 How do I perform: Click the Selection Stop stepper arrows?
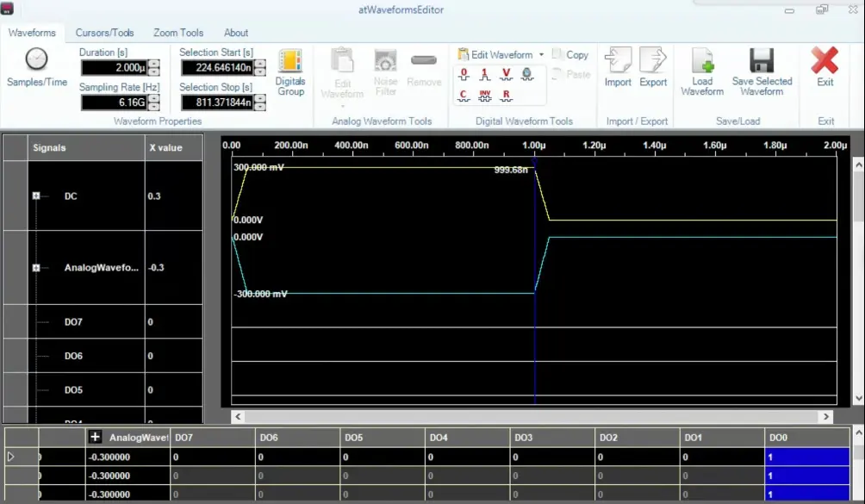pyautogui.click(x=260, y=103)
